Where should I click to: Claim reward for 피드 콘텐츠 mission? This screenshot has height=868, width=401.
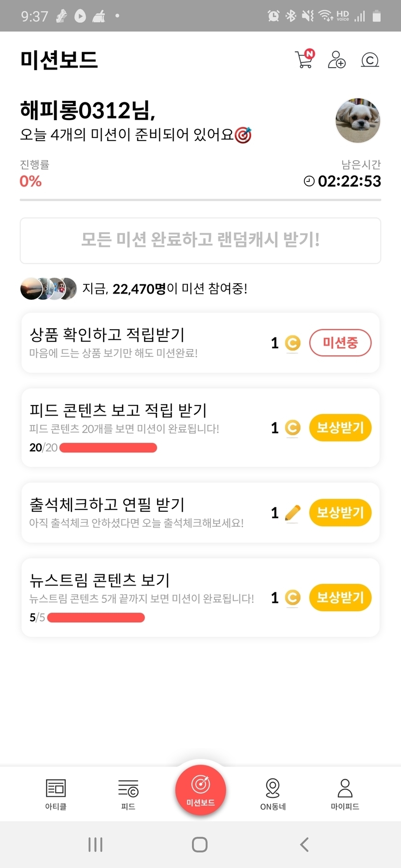[340, 428]
